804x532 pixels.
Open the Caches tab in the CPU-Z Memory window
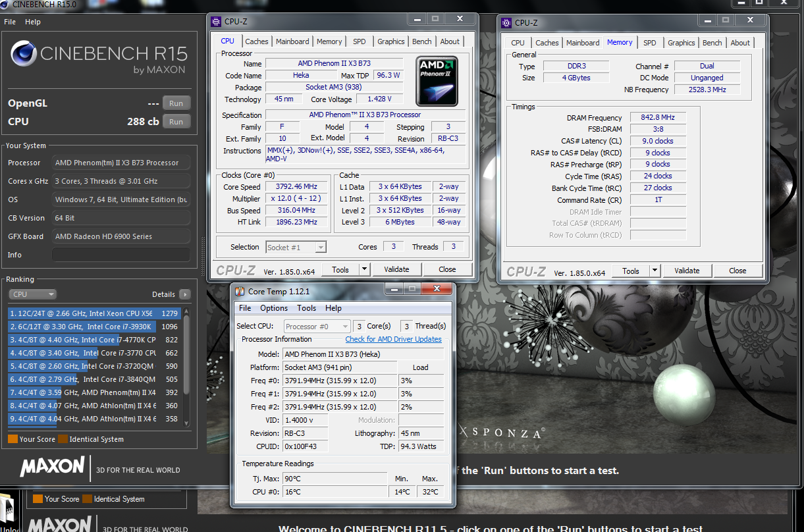point(547,43)
